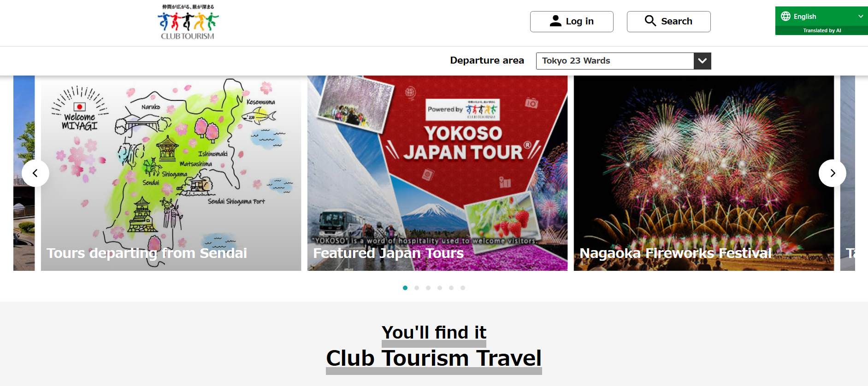The height and width of the screenshot is (386, 868).
Task: Show next carousel slide arrow
Action: coord(832,173)
